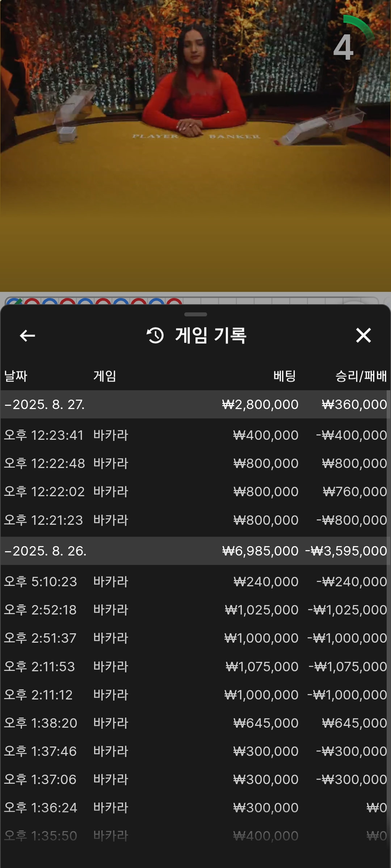Close the game history panel

coord(363,335)
